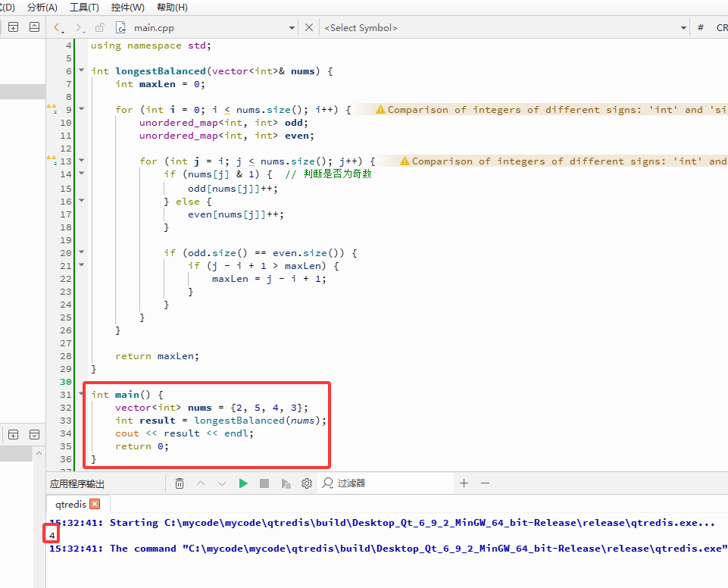Click line number 30 in the gutter
Screen dimensions: 728x588
pos(65,382)
